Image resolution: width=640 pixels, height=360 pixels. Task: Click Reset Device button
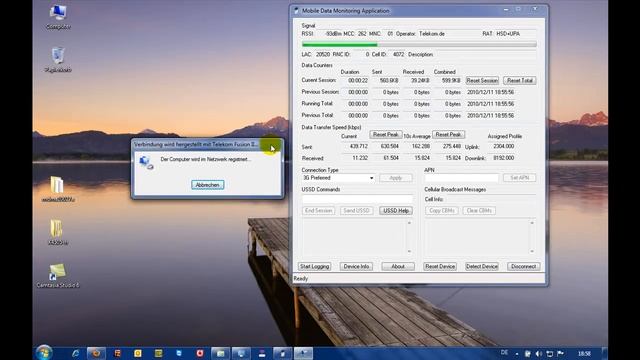[440, 267]
